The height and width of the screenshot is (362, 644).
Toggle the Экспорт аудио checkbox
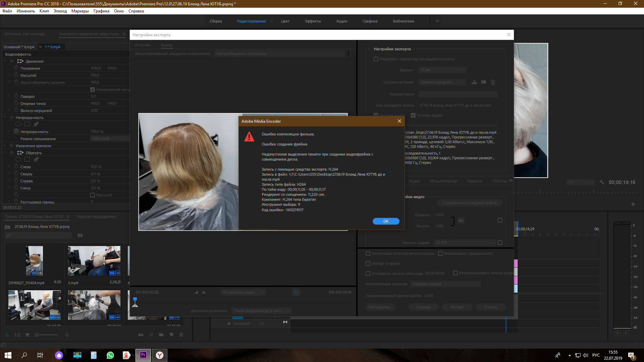[413, 115]
